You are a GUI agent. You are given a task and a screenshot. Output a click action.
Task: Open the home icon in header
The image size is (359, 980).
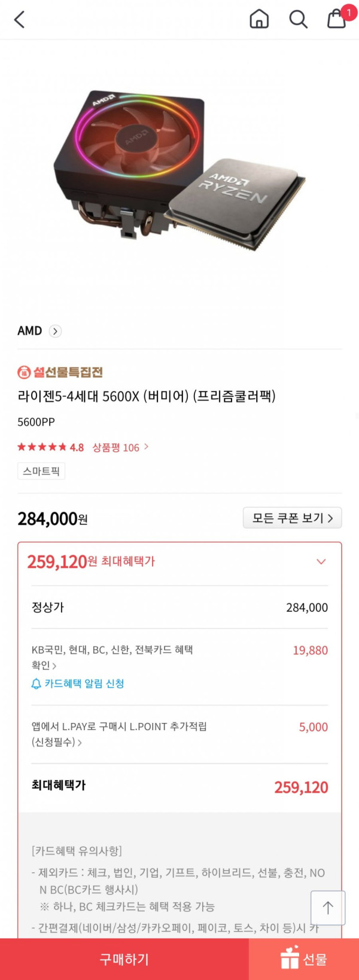click(259, 19)
